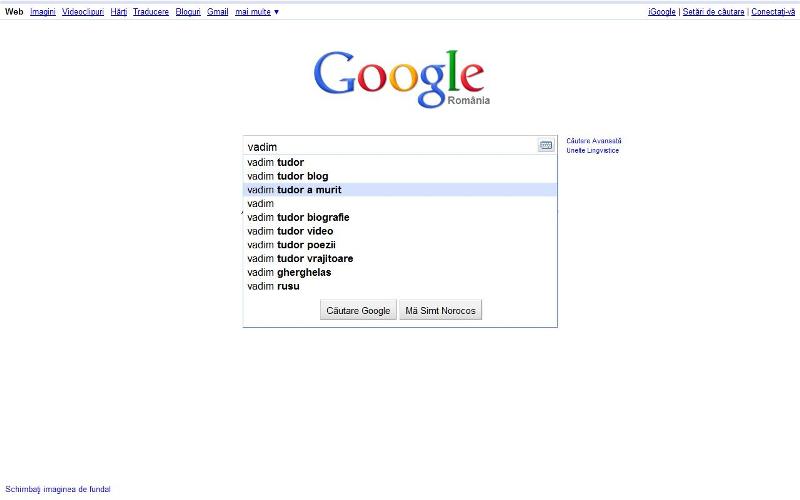Click the 'Mă Simt Norocos' button

point(441,311)
